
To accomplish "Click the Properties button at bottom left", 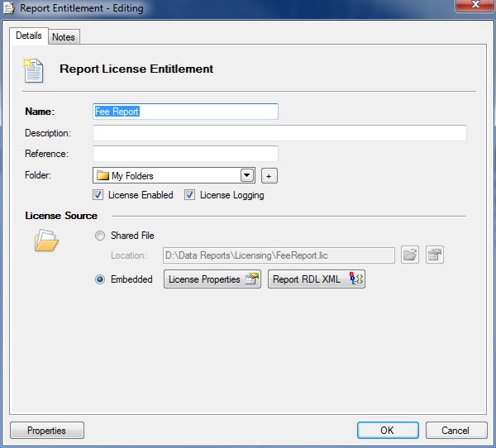I will point(46,431).
